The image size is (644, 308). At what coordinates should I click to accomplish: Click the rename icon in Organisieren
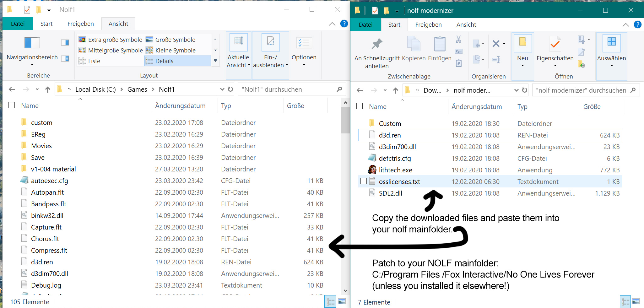tap(496, 59)
